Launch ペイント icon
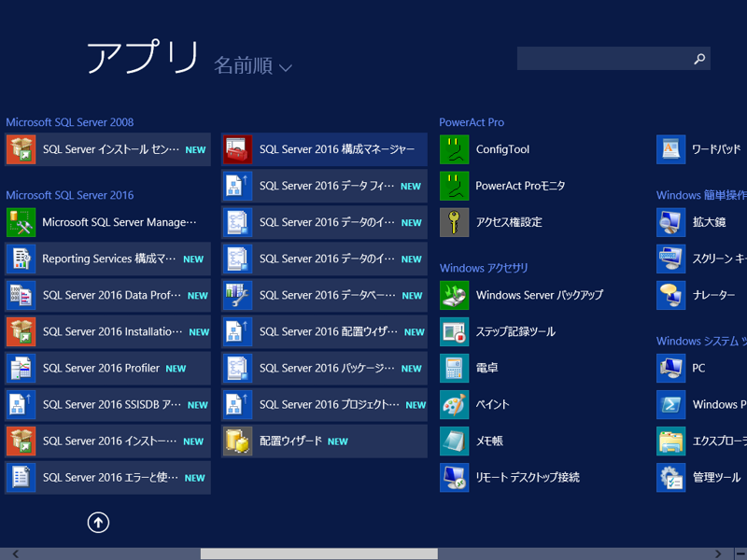Image resolution: width=747 pixels, height=560 pixels. tap(455, 405)
